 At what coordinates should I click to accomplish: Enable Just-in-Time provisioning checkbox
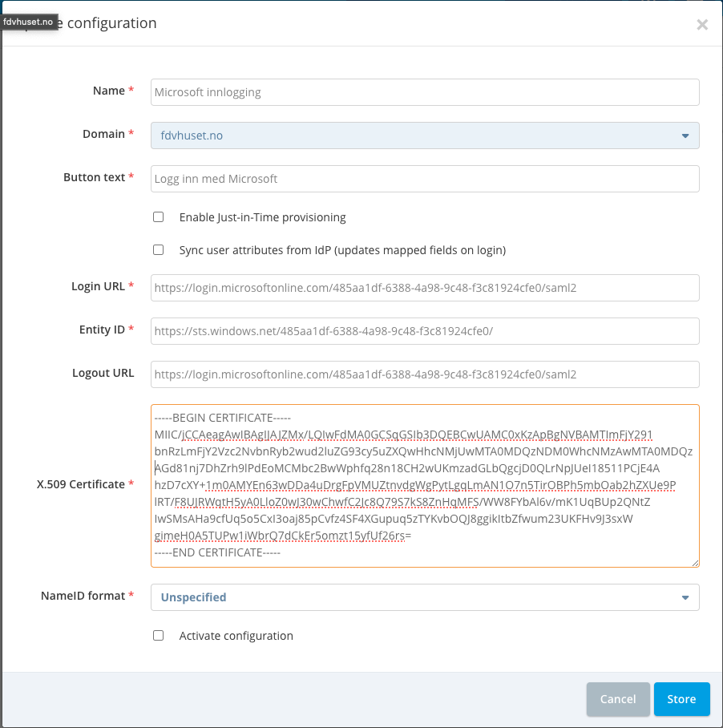(158, 216)
